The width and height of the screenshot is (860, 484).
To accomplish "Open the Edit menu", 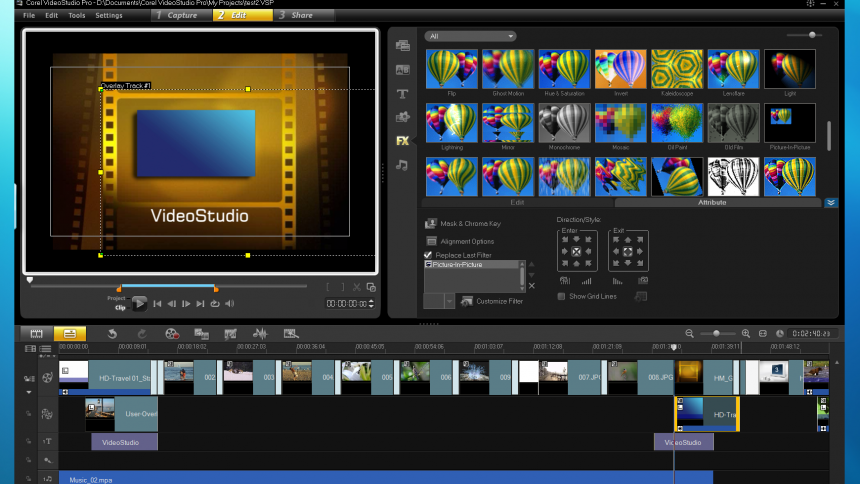I will (52, 15).
